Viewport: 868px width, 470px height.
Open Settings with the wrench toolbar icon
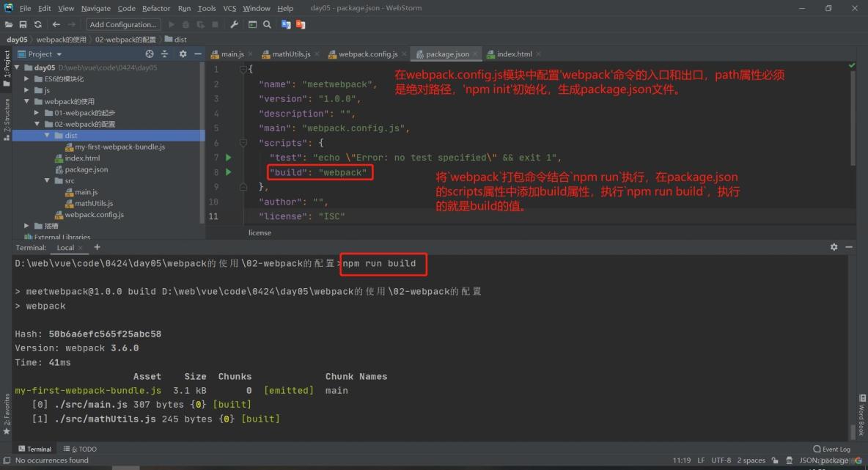[x=234, y=24]
